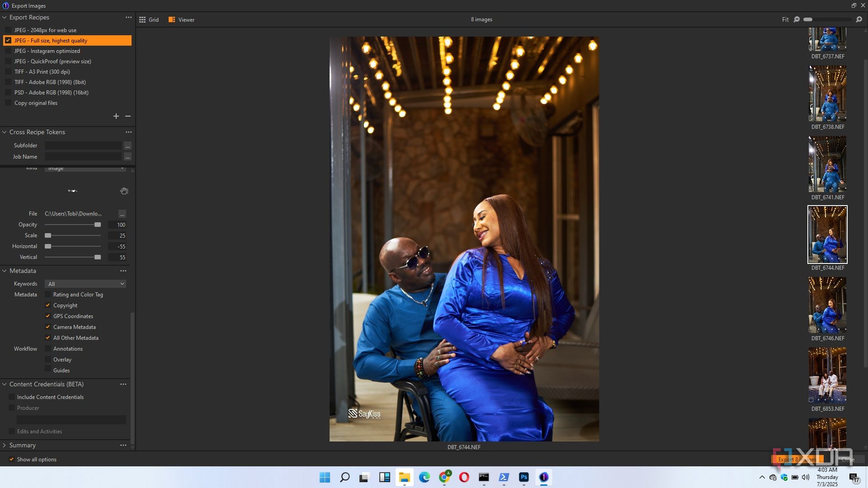Click zoom out magnifier icon
Image resolution: width=868 pixels, height=488 pixels.
(797, 19)
